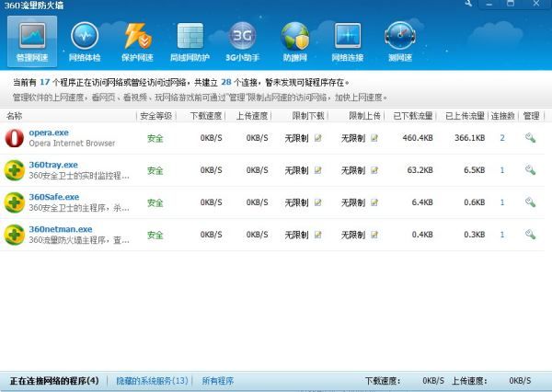552x392 pixels.
Task: Open the 360Safe.exe program name link
Action: pyautogui.click(x=54, y=197)
